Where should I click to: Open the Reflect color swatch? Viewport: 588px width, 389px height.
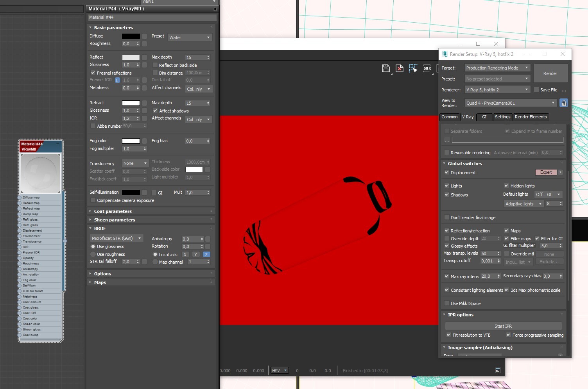131,57
